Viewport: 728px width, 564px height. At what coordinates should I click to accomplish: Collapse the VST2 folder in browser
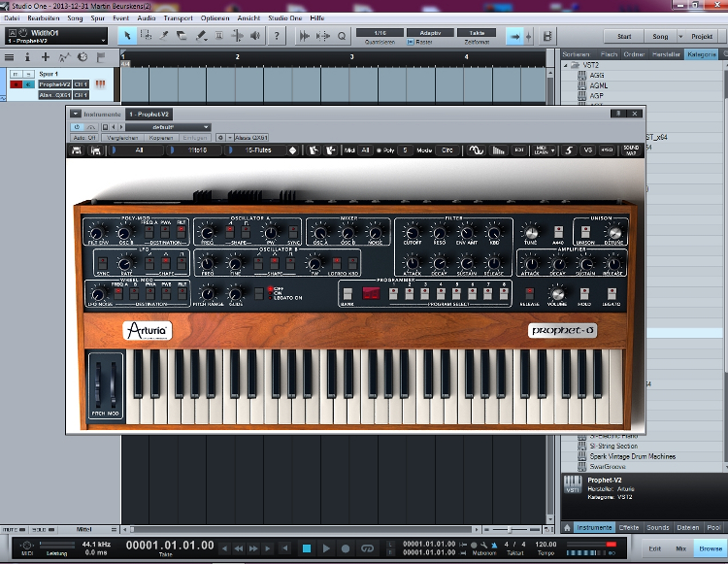[566, 65]
